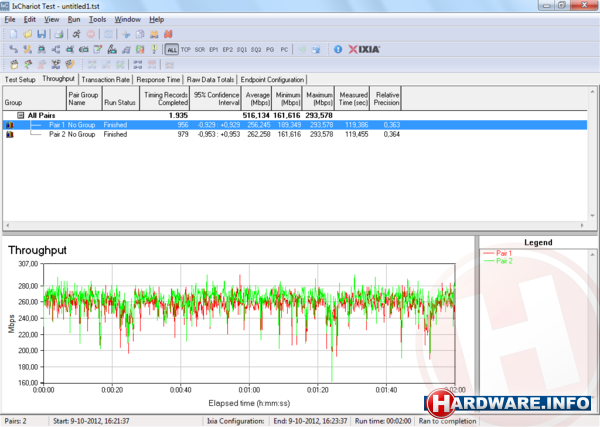The image size is (600, 427).
Task: Click the clapperboard icon in the third toolbar row
Action: point(14,64)
